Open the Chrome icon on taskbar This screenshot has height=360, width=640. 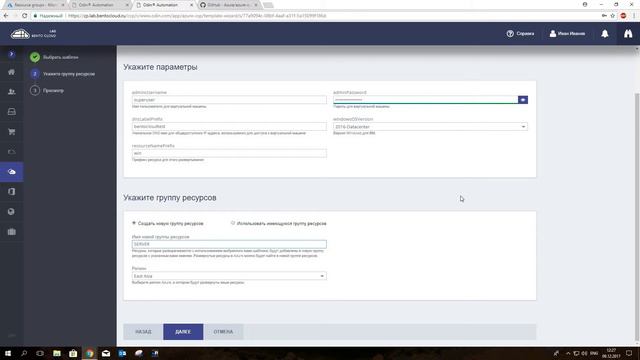point(90,353)
